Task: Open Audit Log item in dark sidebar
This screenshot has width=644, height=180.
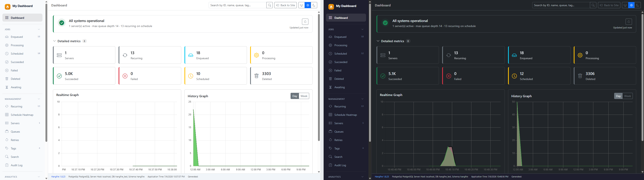Action: pyautogui.click(x=346, y=165)
